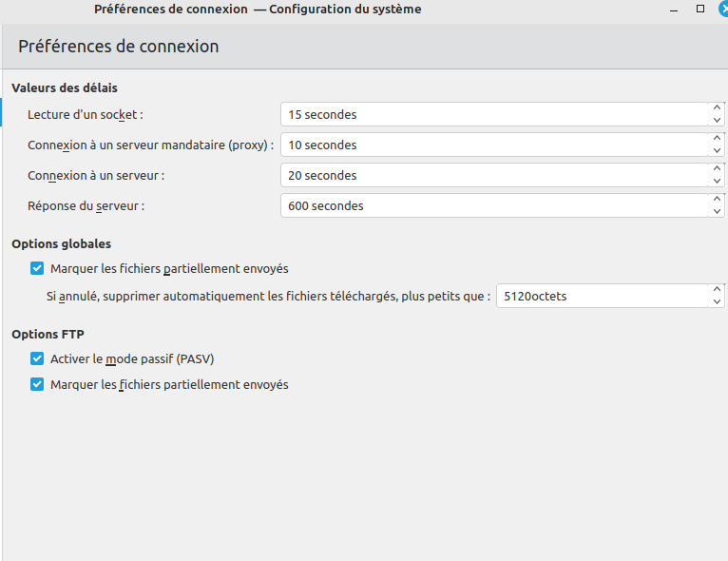Increase the socket read timeout value

[x=718, y=108]
